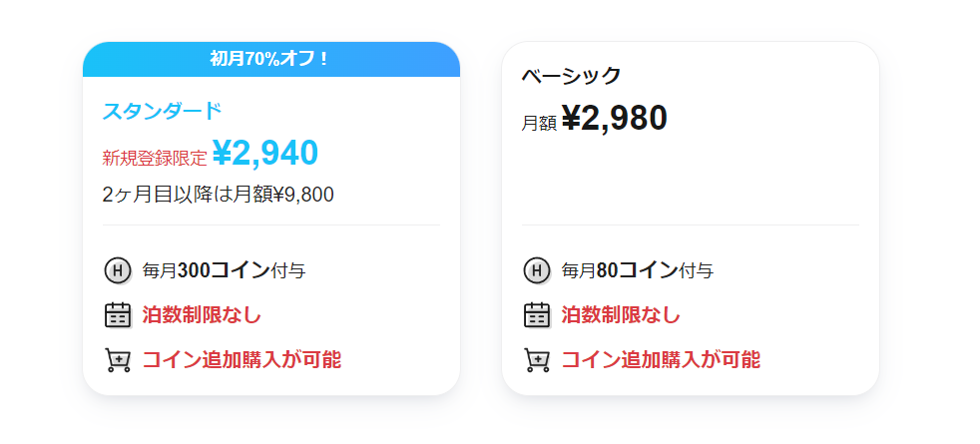Viewport: 980px width, 444px height.
Task: Select the 初月70%オフ！ banner
Action: [271, 59]
